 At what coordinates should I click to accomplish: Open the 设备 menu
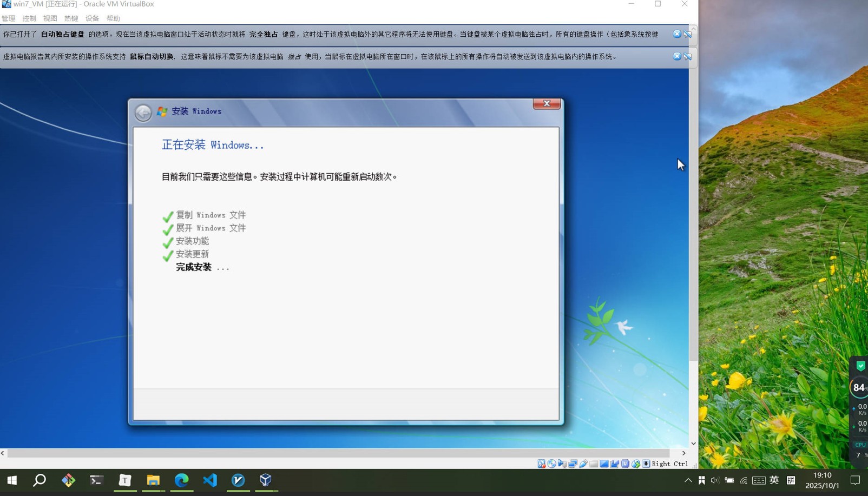[x=92, y=18]
